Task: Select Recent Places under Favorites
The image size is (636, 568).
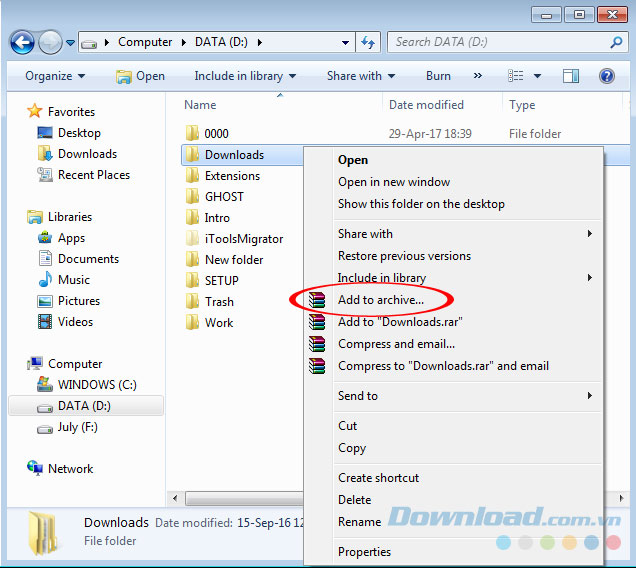Action: (84, 175)
